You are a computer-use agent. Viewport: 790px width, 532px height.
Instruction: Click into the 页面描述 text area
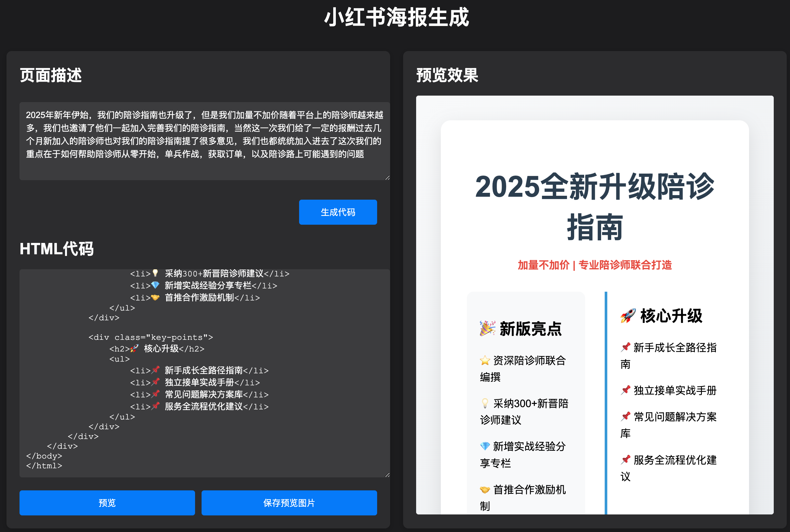[x=204, y=141]
